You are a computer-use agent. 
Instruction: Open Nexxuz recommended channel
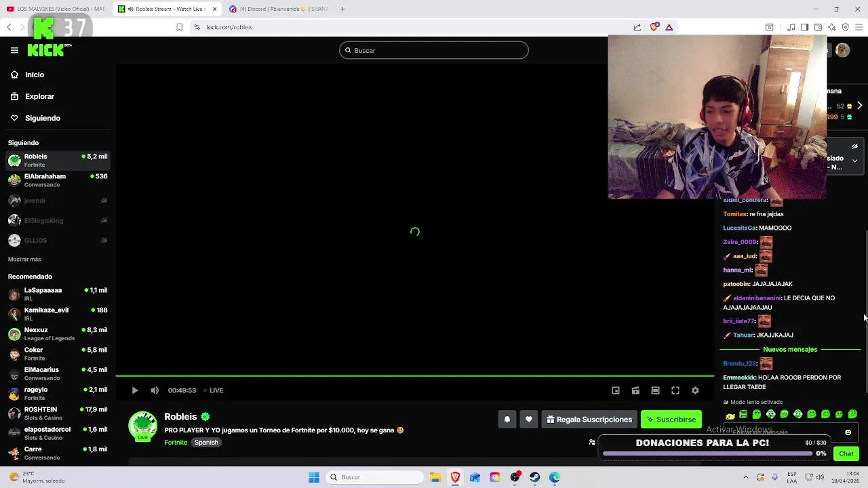[x=58, y=334]
